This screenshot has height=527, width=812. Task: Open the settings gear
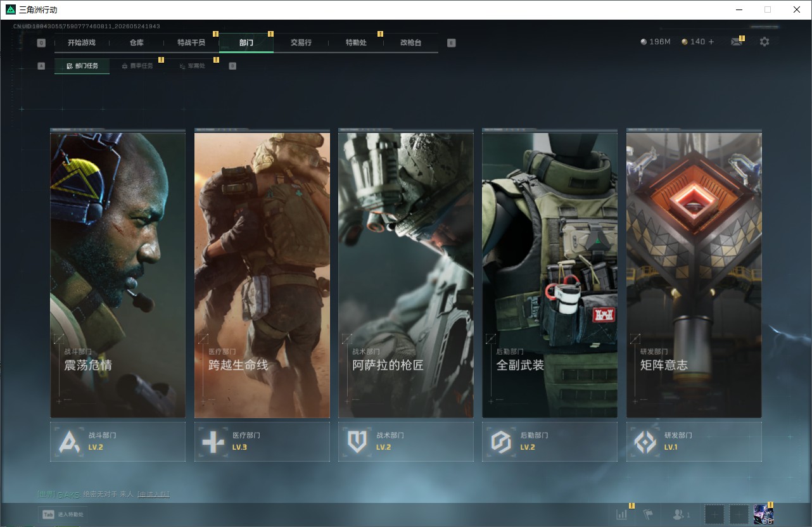click(x=764, y=42)
